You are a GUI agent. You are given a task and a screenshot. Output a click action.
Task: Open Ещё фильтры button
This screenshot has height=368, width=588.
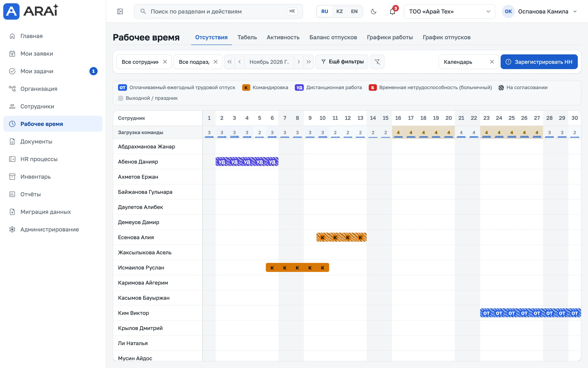pyautogui.click(x=342, y=62)
